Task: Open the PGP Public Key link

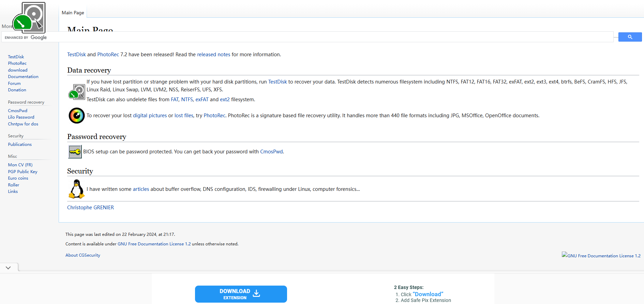Action: click(x=23, y=172)
